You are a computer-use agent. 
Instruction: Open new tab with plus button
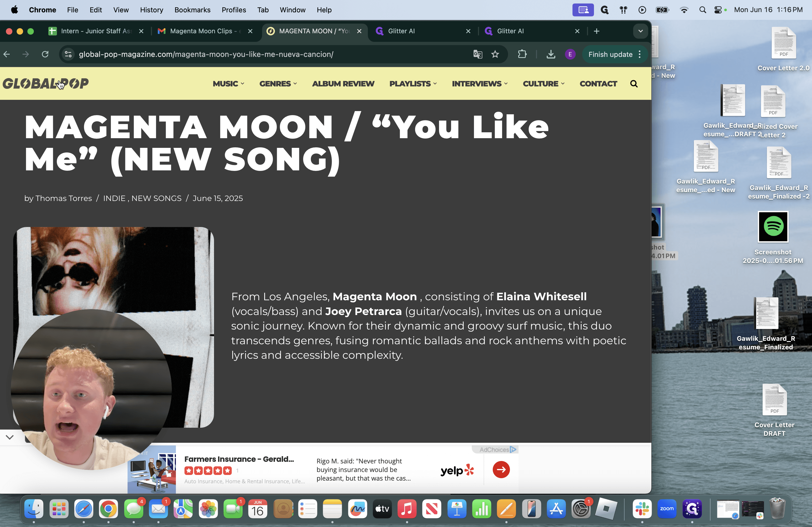596,31
